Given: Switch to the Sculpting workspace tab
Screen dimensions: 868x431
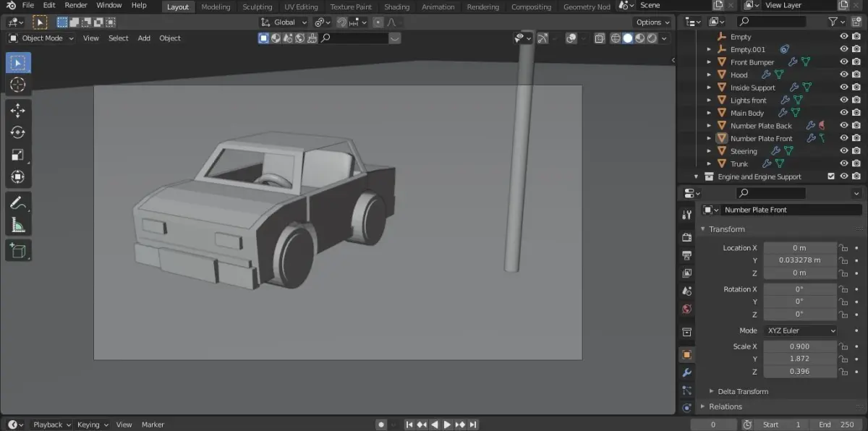Looking at the screenshot, I should pos(258,7).
